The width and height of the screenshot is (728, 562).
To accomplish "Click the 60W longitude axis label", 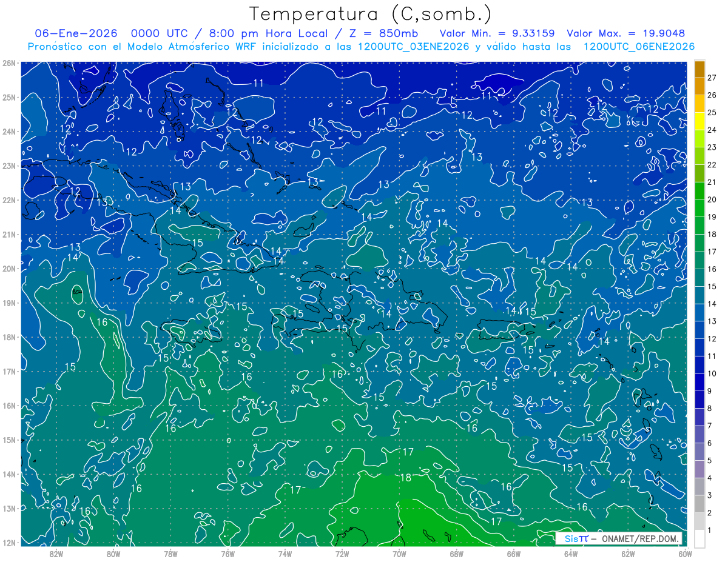I will [x=686, y=553].
